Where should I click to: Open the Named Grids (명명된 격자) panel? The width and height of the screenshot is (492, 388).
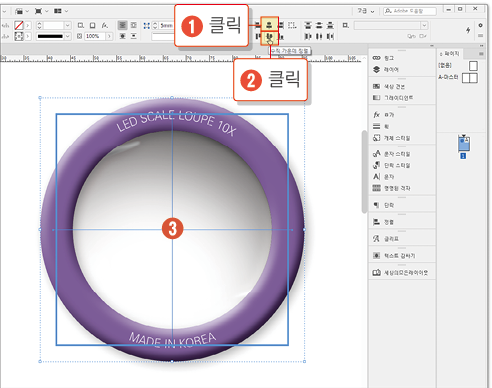402,188
